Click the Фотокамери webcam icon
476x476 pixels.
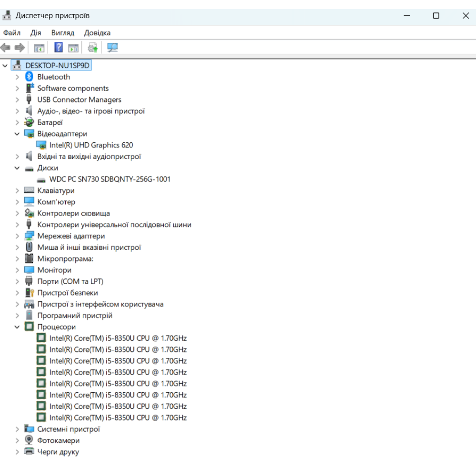(29, 441)
